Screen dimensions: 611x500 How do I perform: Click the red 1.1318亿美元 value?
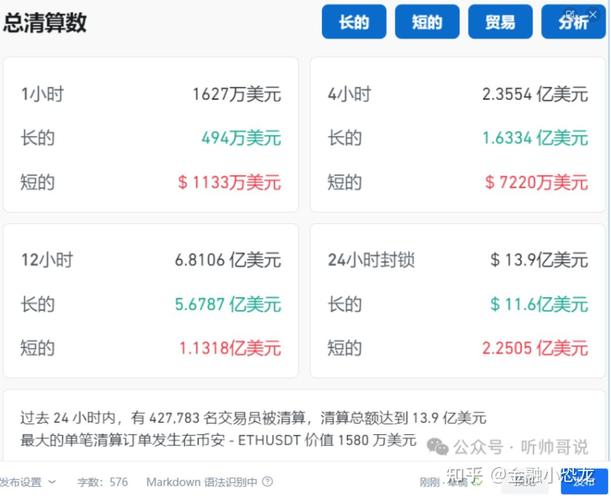click(230, 348)
